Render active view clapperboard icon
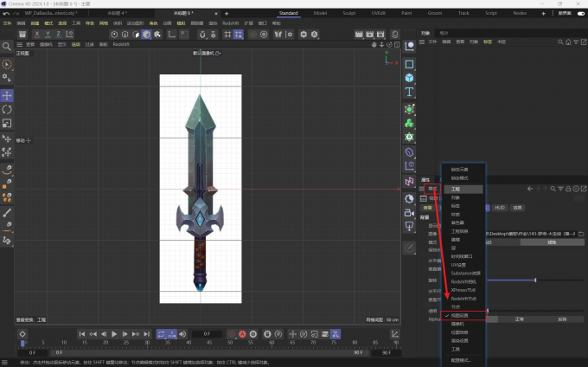This screenshot has width=588, height=367. coord(359,34)
